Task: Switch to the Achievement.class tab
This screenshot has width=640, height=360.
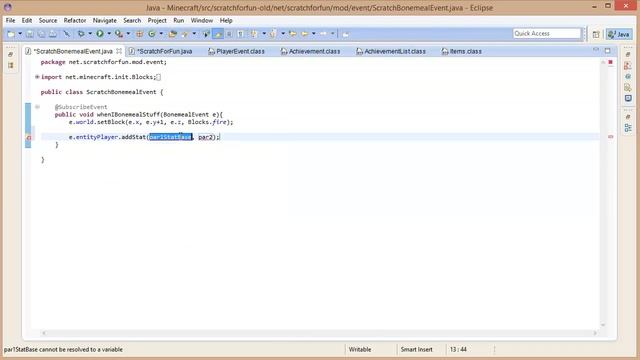Action: coord(310,51)
